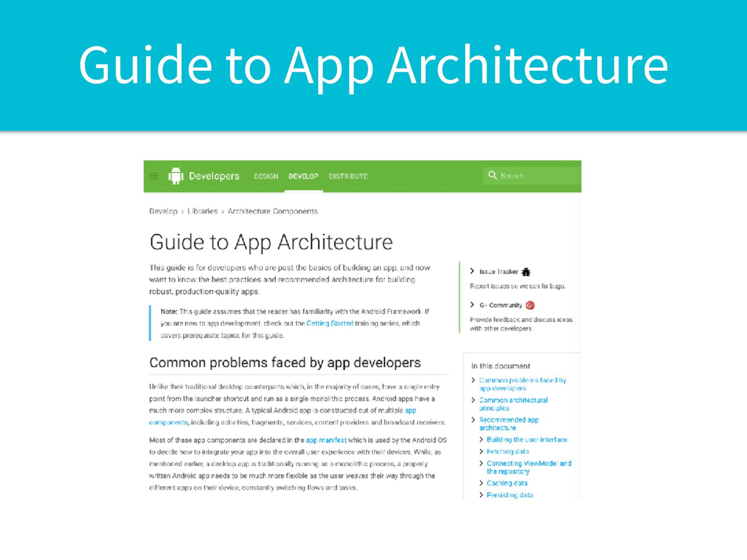Image resolution: width=747 pixels, height=560 pixels.
Task: Click the search magnifier icon
Action: 492,175
